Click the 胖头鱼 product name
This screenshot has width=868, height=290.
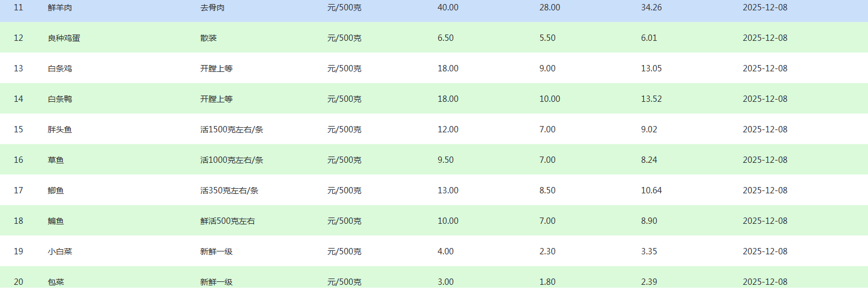pyautogui.click(x=60, y=129)
